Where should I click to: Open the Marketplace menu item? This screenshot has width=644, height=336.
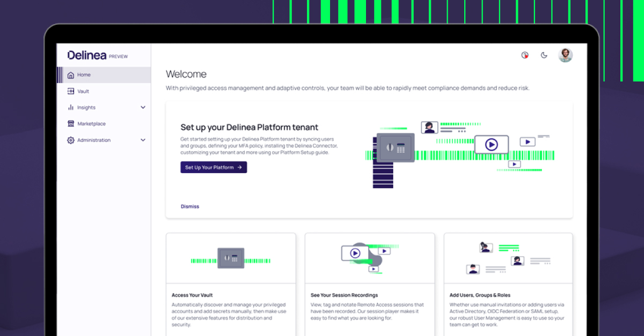(104, 124)
